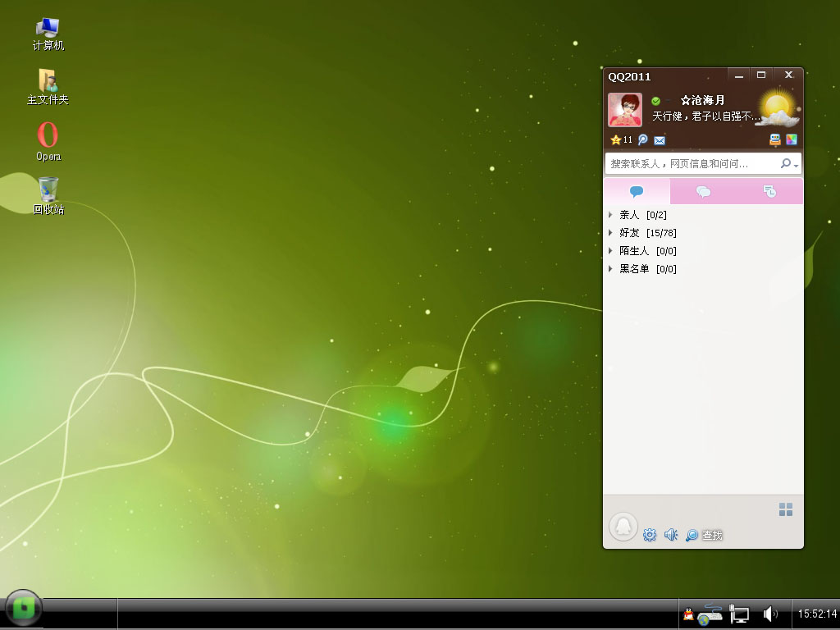840x630 pixels.
Task: Expand the 黑名单 [0/0] group
Action: pos(703,269)
